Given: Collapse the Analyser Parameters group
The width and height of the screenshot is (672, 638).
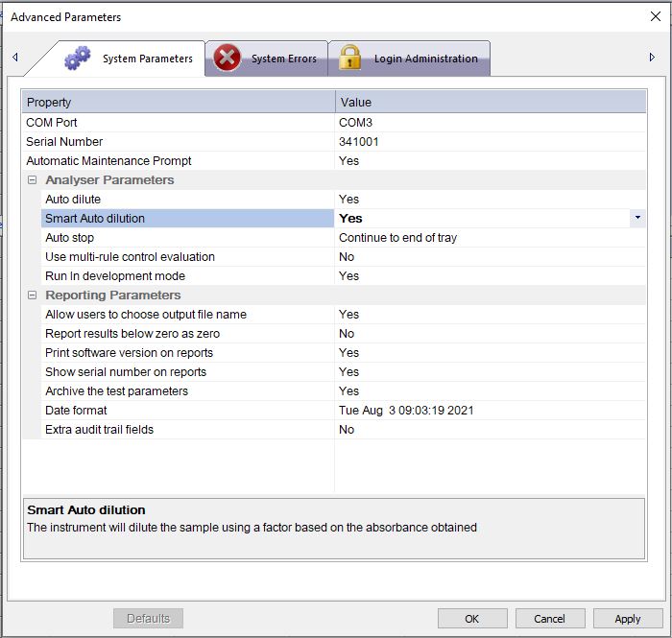Looking at the screenshot, I should [32, 180].
